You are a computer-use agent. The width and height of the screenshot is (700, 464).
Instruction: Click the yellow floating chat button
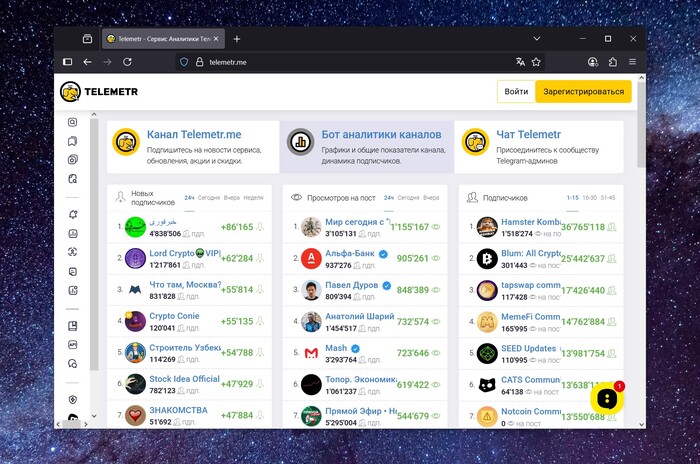(605, 398)
